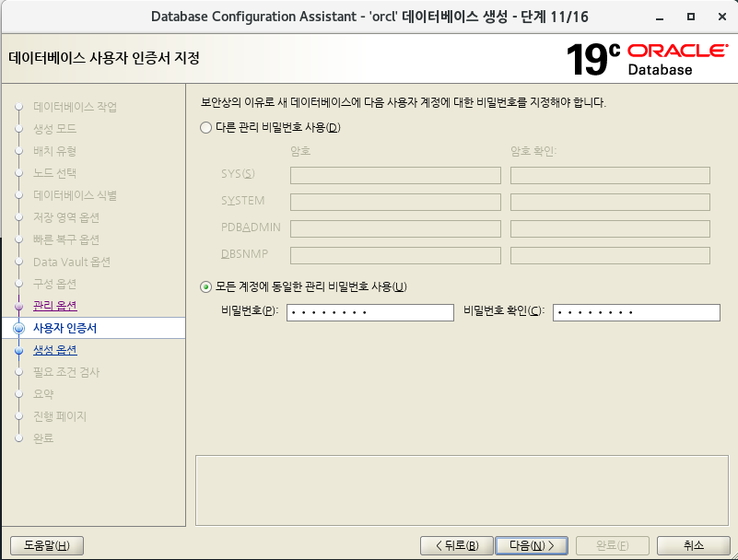Click the '보안상의 이유로' instruction text
The image size is (738, 560).
403,102
